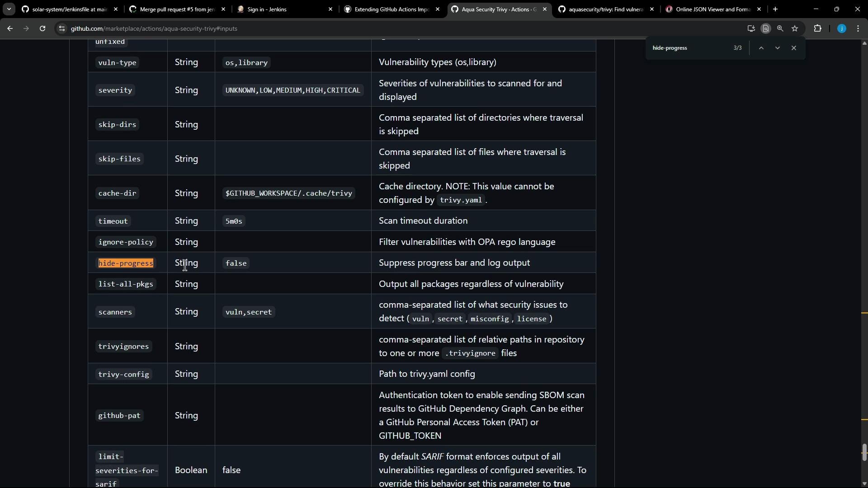The width and height of the screenshot is (868, 488).
Task: Click the skip-files input name
Action: 119,159
